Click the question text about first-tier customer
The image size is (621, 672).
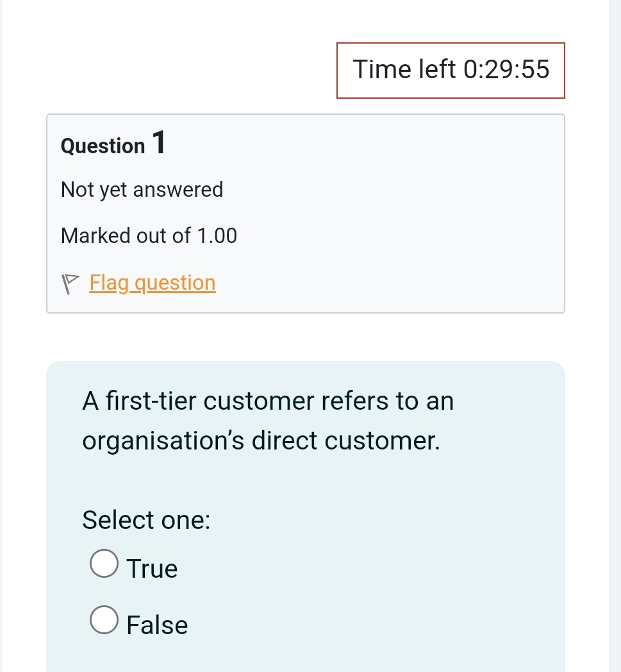[x=268, y=420]
